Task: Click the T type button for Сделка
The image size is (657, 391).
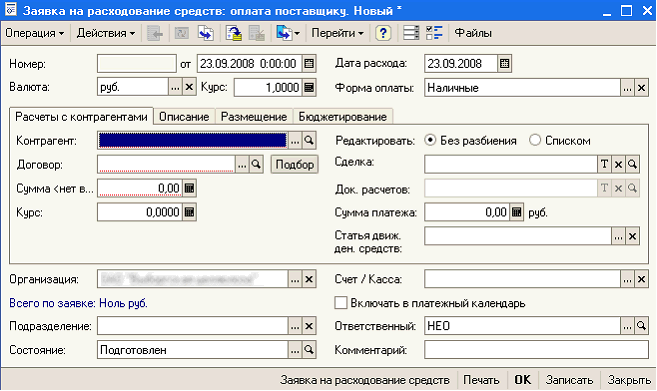Action: (x=604, y=164)
